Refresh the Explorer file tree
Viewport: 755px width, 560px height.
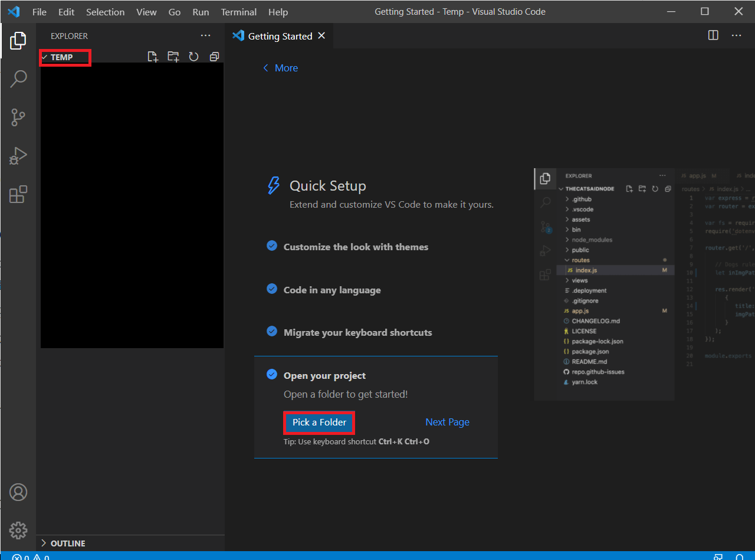point(193,57)
